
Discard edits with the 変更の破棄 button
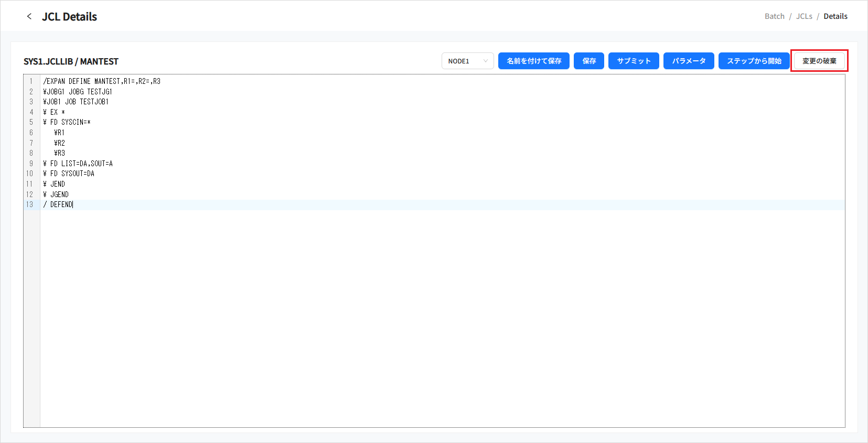(x=819, y=61)
